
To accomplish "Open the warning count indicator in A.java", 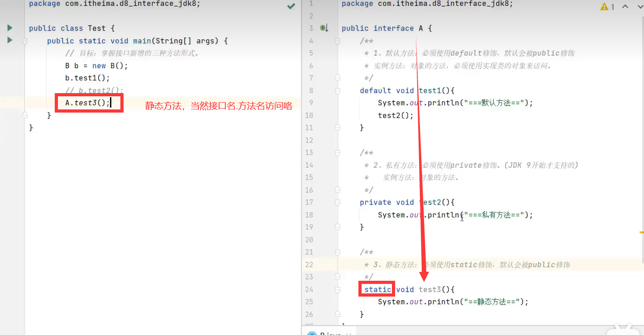I will coord(607,6).
